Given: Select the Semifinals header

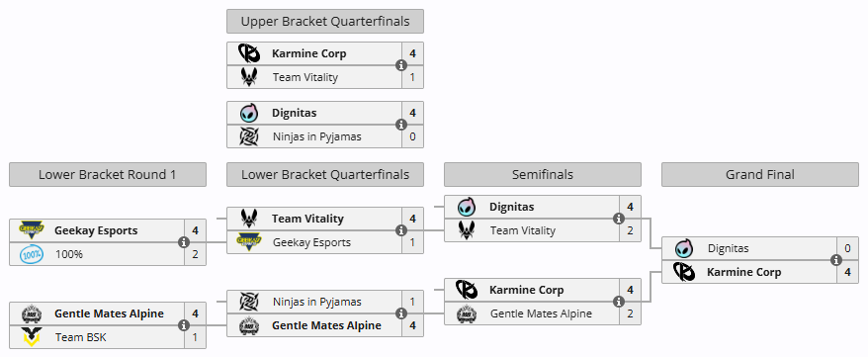Looking at the screenshot, I should (x=543, y=175).
